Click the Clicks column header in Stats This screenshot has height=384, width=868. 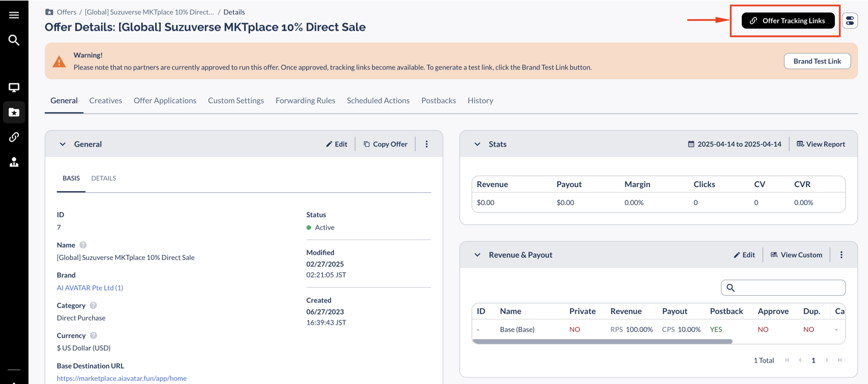704,184
